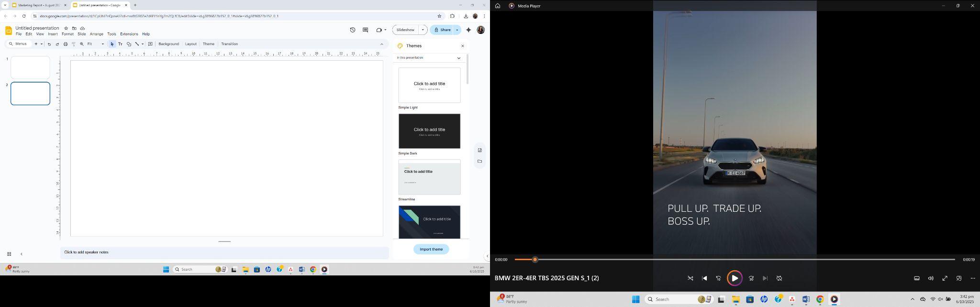The height and width of the screenshot is (307, 980).
Task: Check document cloud save status icon
Action: point(82,28)
